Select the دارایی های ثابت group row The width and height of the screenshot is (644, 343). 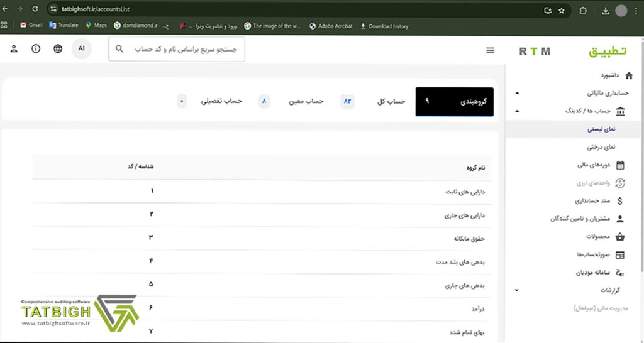click(x=264, y=192)
